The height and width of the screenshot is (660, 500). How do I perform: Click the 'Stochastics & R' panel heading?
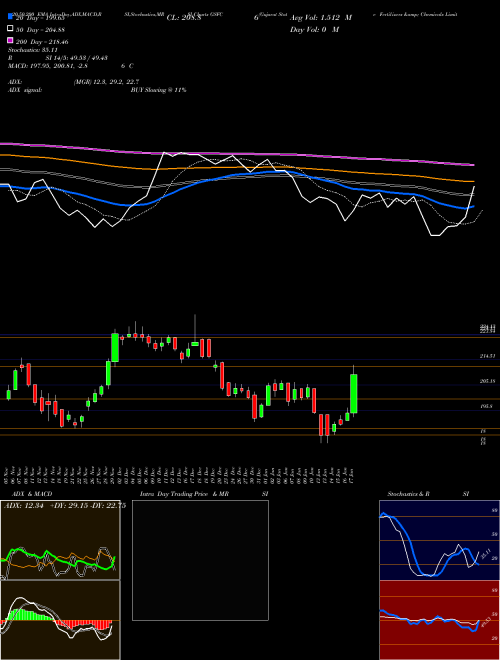pyautogui.click(x=409, y=494)
